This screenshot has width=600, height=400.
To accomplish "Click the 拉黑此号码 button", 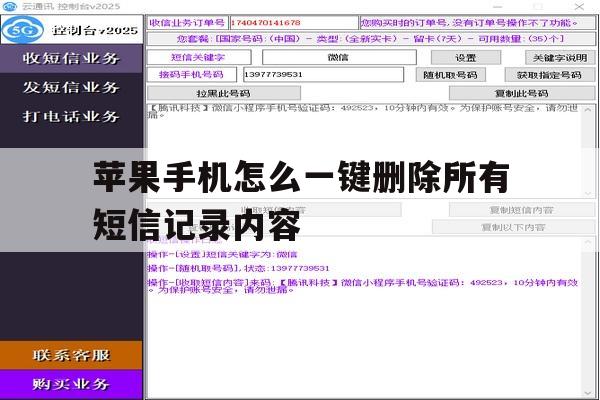I will 223,93.
